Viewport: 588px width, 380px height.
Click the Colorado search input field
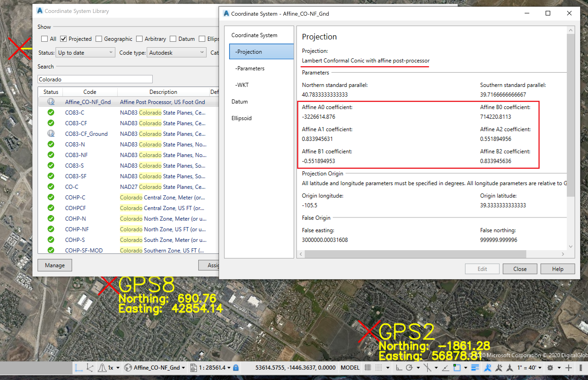[95, 79]
